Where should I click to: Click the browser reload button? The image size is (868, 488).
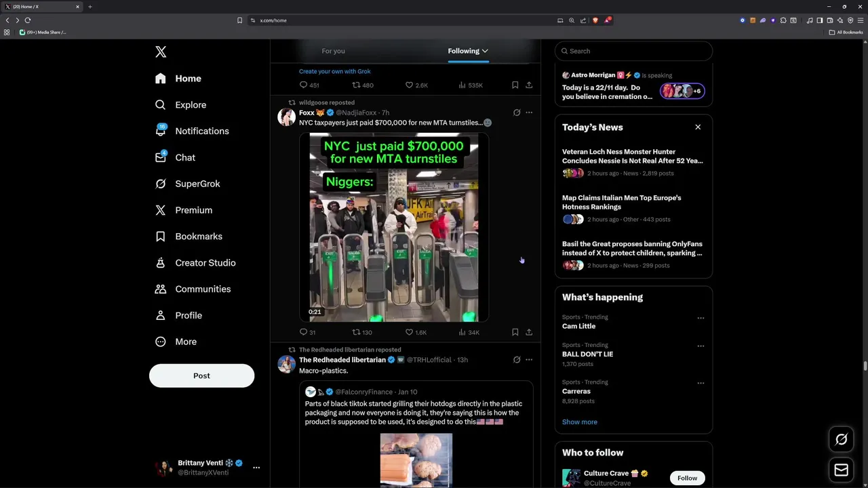point(28,20)
